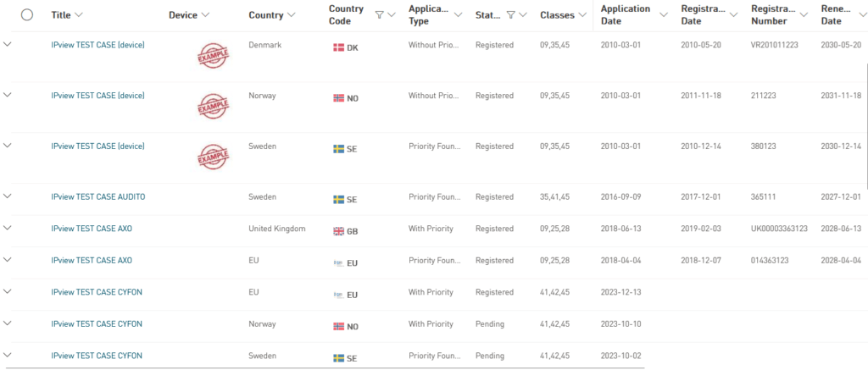Open the Status column filter icon
868x392 pixels.
(511, 14)
